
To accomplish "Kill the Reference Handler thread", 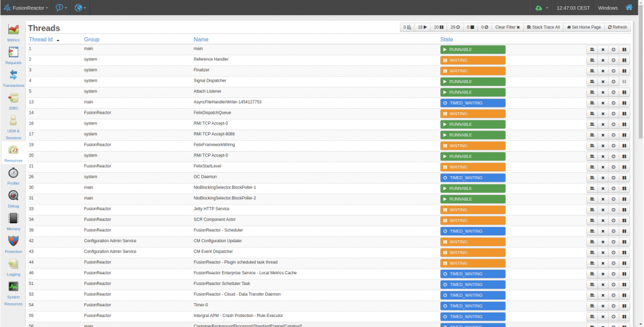I will click(x=602, y=60).
